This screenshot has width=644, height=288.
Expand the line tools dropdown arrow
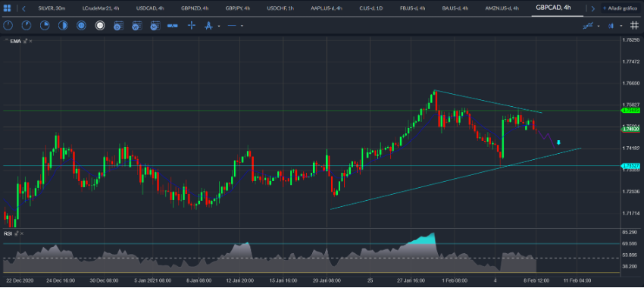click(x=242, y=27)
